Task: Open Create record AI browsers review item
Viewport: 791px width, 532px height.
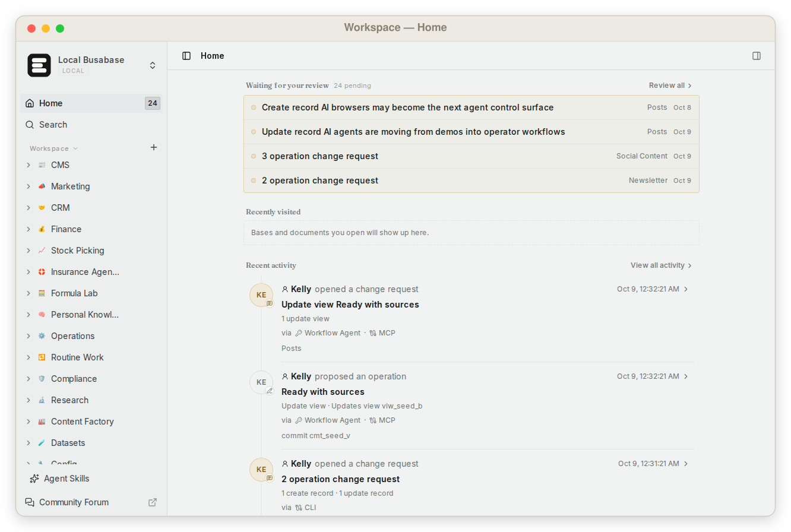Action: click(472, 107)
